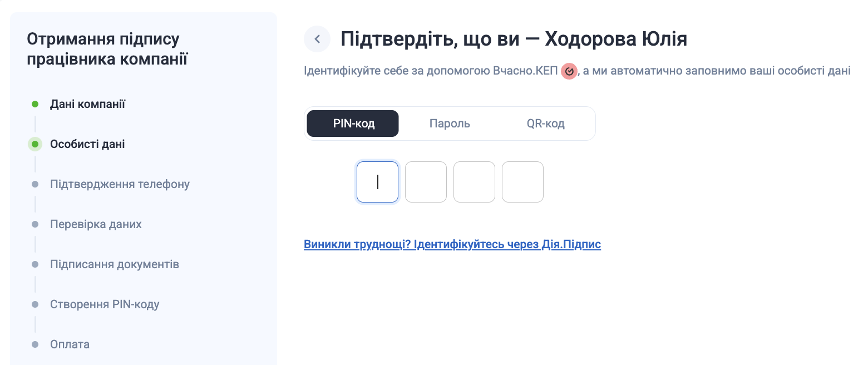Switch to the QR-код tab
Viewport: 868px width, 365px height.
point(545,124)
